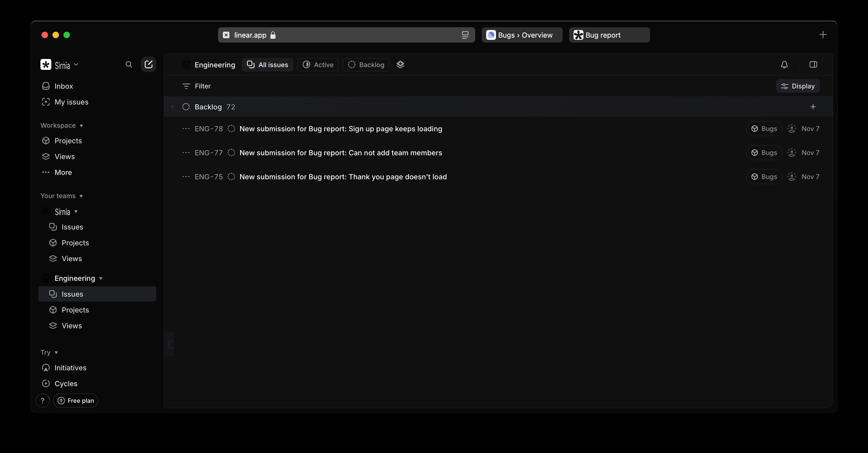Image resolution: width=868 pixels, height=453 pixels.
Task: Collapse the Backlog group with its arrow
Action: coord(172,107)
